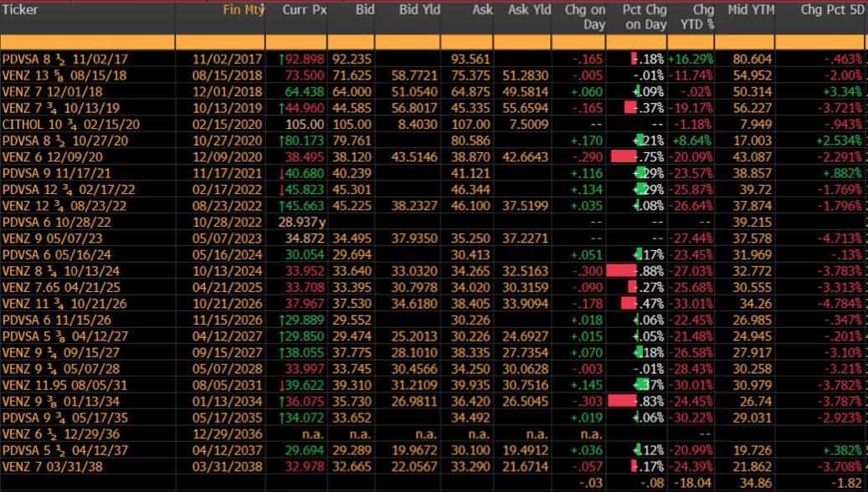Image resolution: width=868 pixels, height=492 pixels.
Task: Click the 28.937y current price cell
Action: [x=301, y=223]
